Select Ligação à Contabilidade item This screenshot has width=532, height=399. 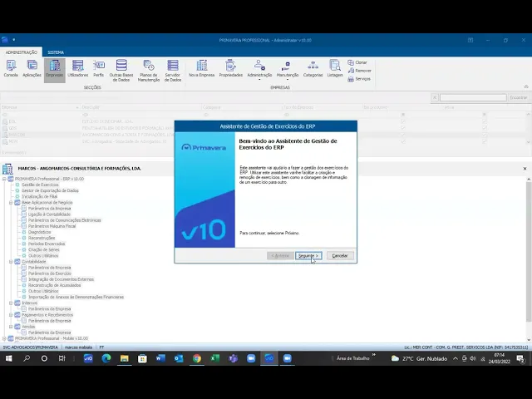click(x=49, y=214)
